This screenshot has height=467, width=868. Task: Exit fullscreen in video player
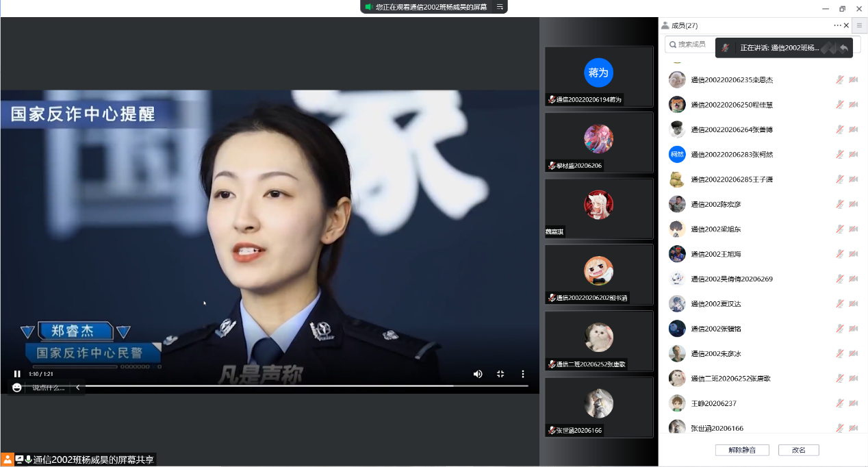pyautogui.click(x=500, y=374)
